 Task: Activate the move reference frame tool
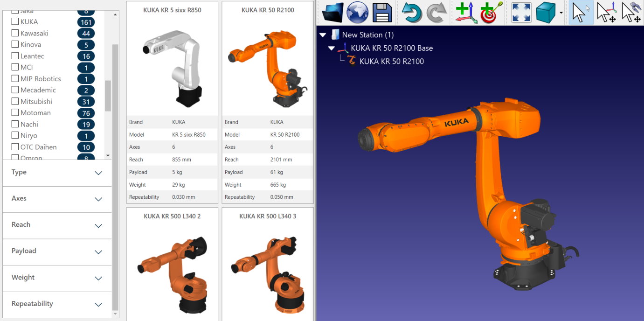[x=607, y=13]
